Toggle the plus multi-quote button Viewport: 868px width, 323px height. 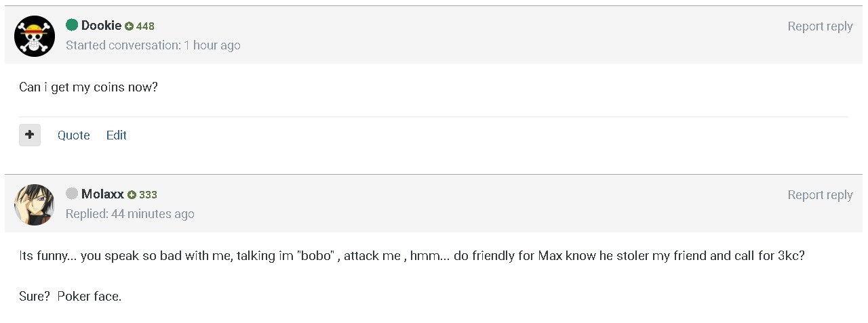[30, 135]
